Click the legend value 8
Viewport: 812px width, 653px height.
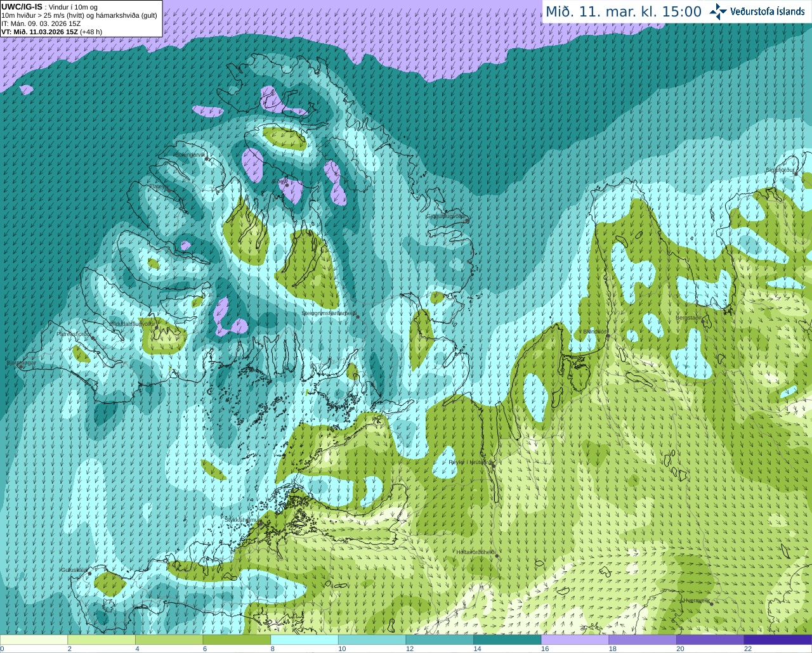click(272, 649)
